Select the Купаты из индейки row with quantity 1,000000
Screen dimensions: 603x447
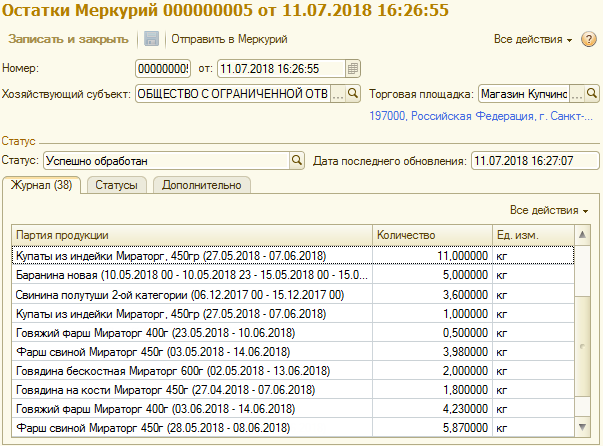tap(293, 314)
